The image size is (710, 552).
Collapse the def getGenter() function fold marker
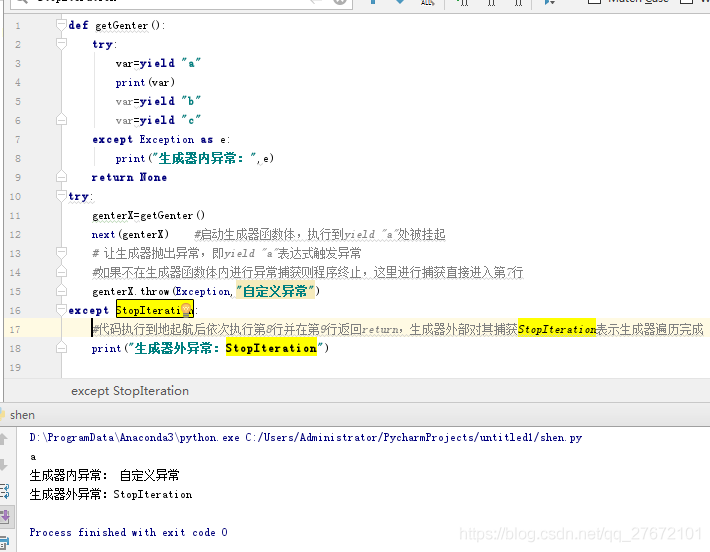(61, 25)
